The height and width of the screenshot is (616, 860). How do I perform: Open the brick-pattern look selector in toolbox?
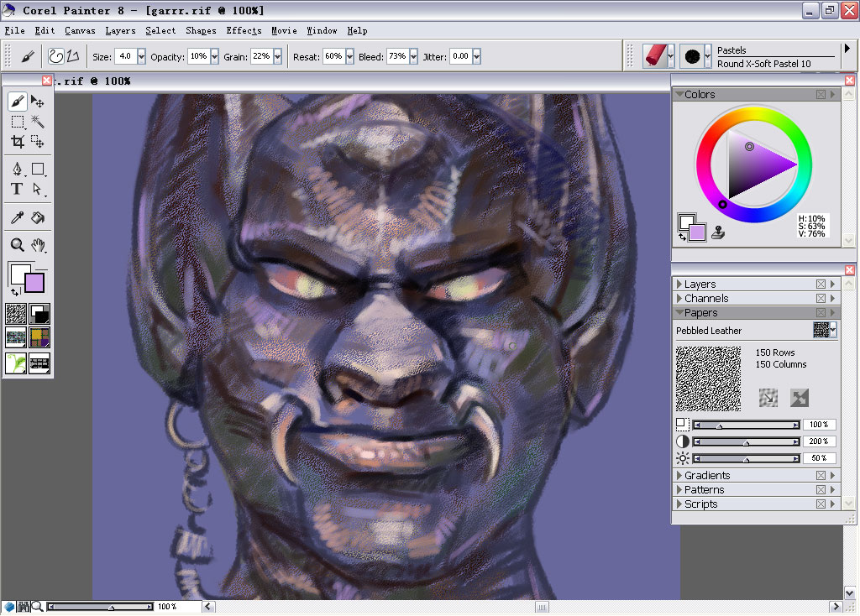[x=39, y=363]
